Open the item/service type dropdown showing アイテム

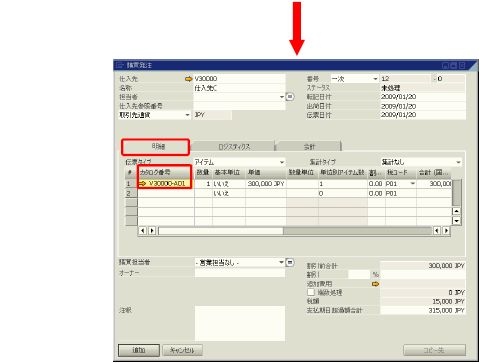pyautogui.click(x=282, y=162)
